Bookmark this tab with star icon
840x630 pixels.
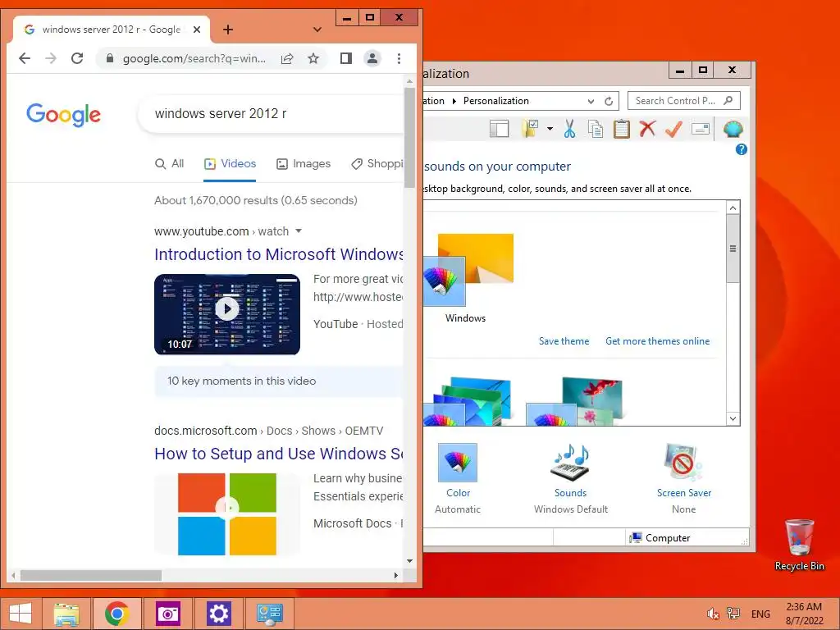[x=313, y=58]
